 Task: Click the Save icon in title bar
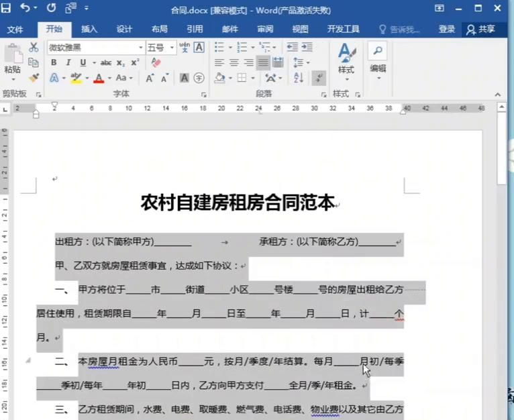coord(6,8)
